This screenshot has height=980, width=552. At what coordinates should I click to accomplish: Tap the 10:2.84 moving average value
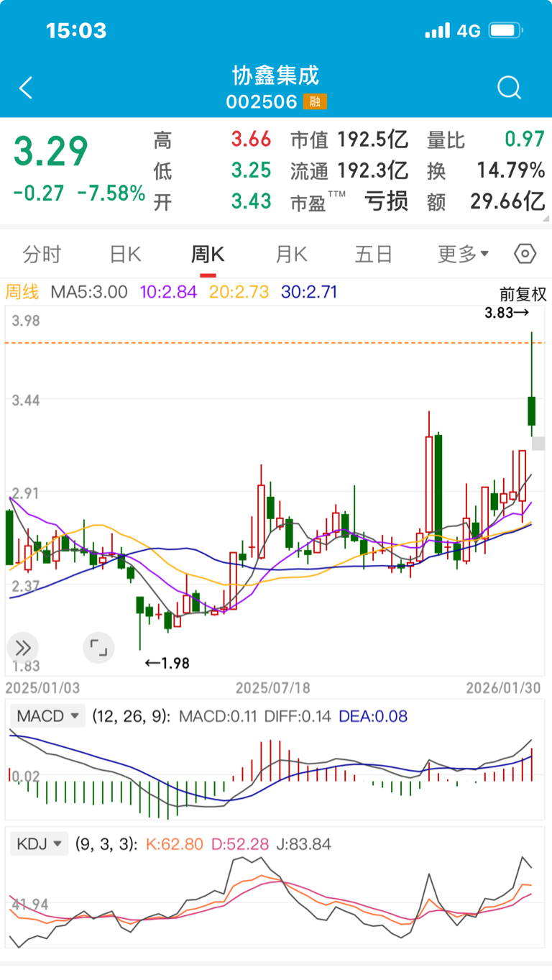tap(168, 292)
